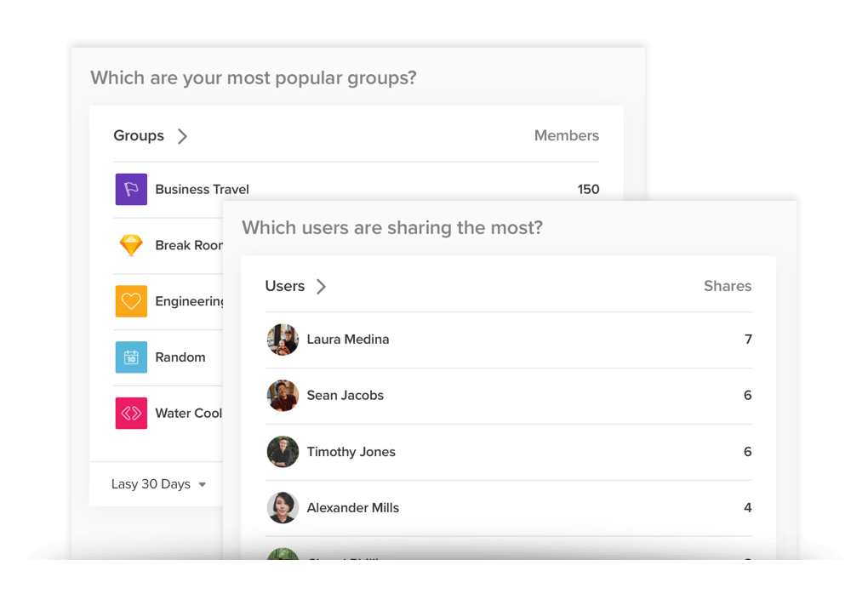Viewport: 868px width, 611px height.
Task: Open Timothy Jones' profile avatar
Action: [x=283, y=452]
